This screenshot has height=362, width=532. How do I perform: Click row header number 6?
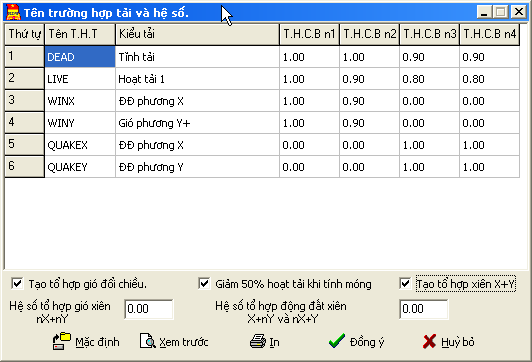(24, 167)
